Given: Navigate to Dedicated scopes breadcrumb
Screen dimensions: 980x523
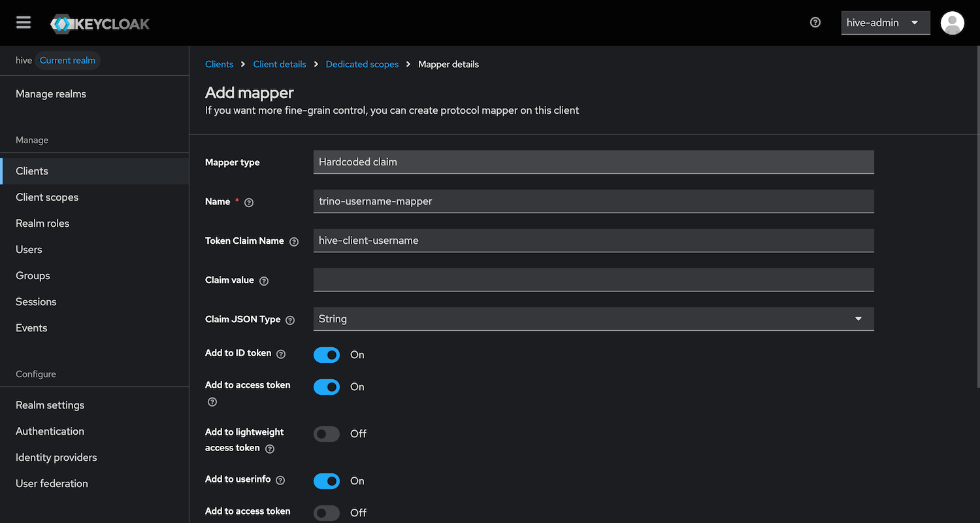Looking at the screenshot, I should [362, 64].
